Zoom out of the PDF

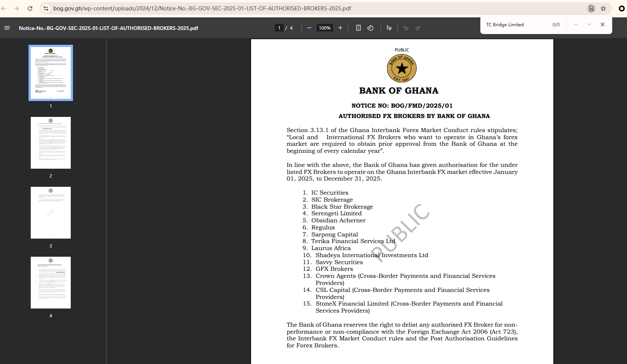click(309, 28)
